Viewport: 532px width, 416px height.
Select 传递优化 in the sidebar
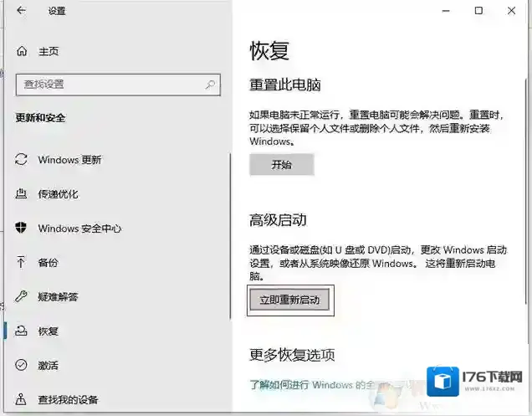[58, 194]
